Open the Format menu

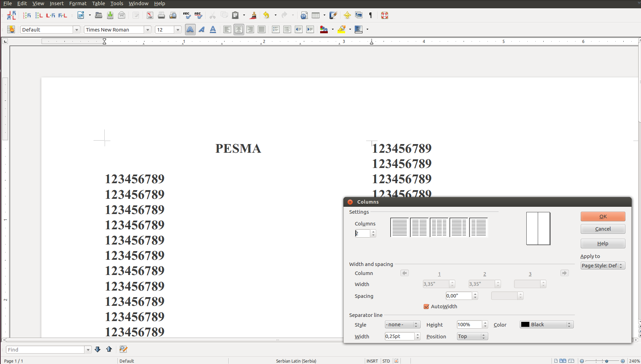[x=78, y=3]
